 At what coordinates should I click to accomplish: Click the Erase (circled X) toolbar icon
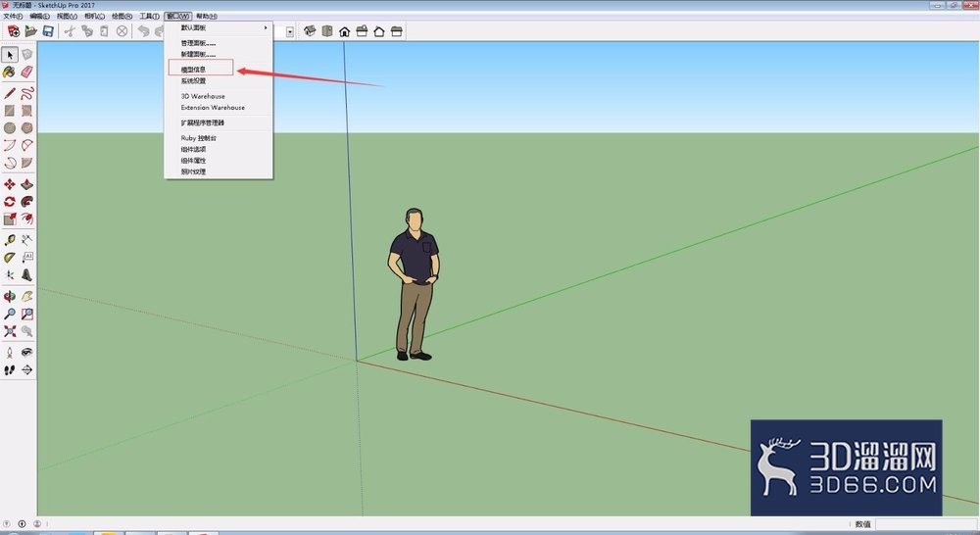pyautogui.click(x=122, y=31)
